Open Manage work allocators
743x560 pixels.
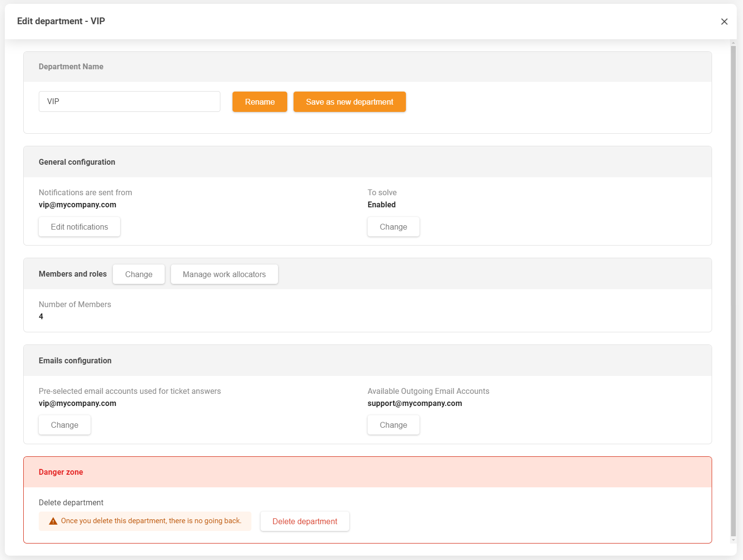[x=224, y=274]
